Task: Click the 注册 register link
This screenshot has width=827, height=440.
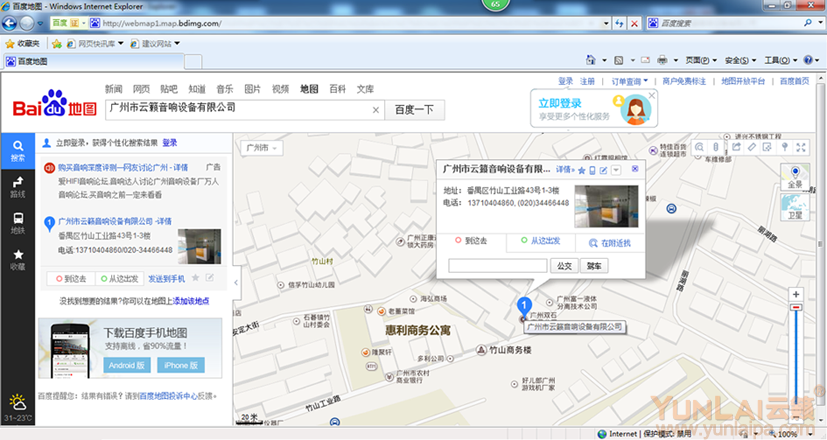Action: (x=588, y=81)
